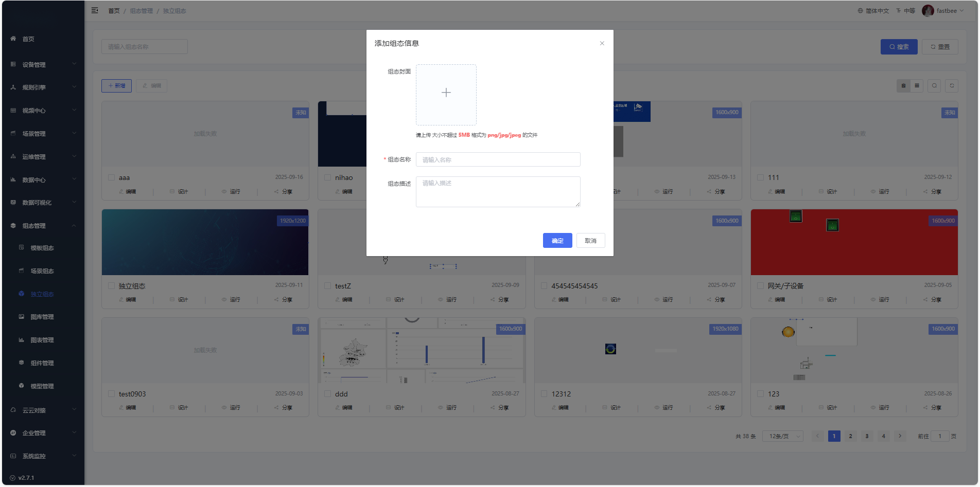
Task: Focus the 组态名称 input field
Action: click(x=498, y=160)
